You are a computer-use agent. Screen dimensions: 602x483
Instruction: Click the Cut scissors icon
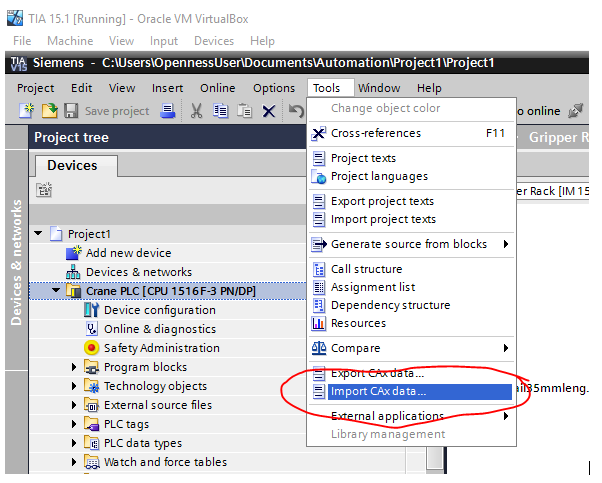coord(197,111)
